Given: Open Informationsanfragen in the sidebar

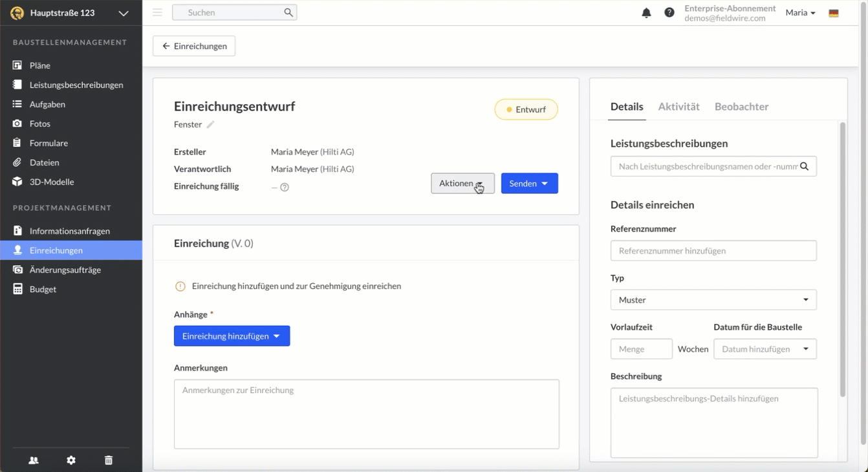Looking at the screenshot, I should 70,231.
